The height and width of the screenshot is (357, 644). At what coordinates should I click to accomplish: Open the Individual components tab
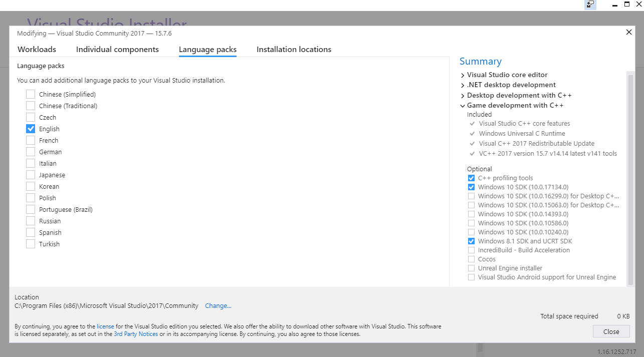[117, 50]
